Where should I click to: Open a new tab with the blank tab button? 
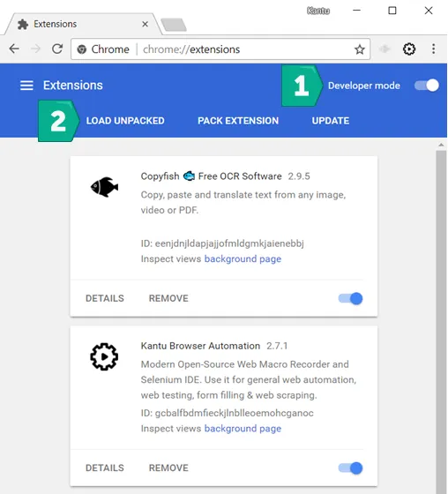[x=174, y=25]
